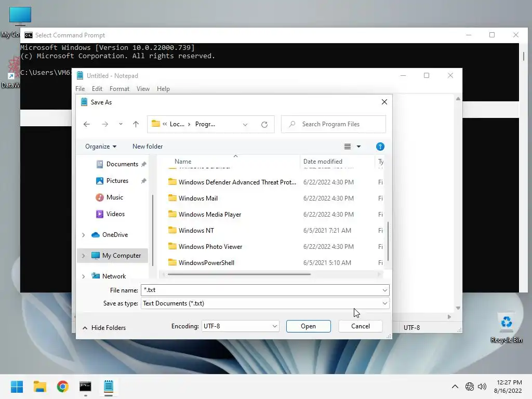Image resolution: width=532 pixels, height=399 pixels.
Task: Click the Windows NT folder icon
Action: click(172, 230)
